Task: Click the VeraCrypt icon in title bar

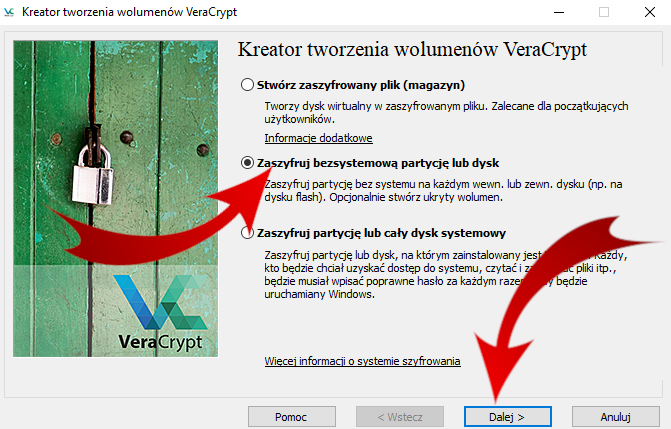Action: tap(9, 12)
